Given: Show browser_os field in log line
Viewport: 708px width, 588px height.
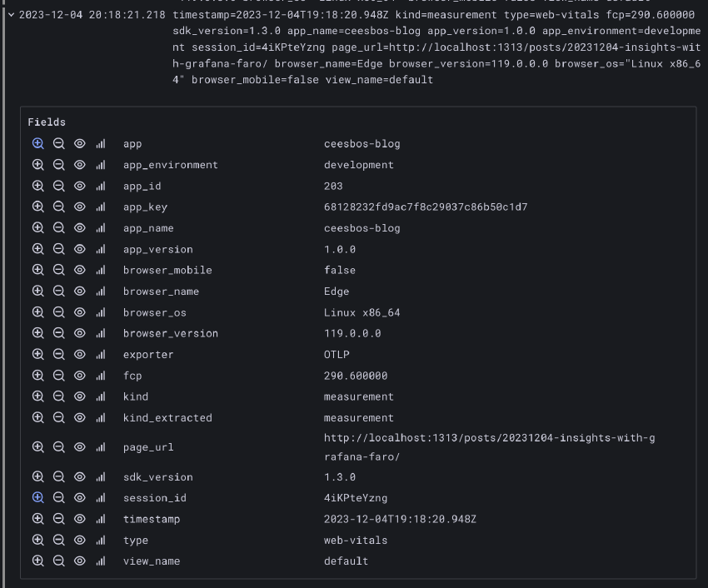Looking at the screenshot, I should click(80, 312).
